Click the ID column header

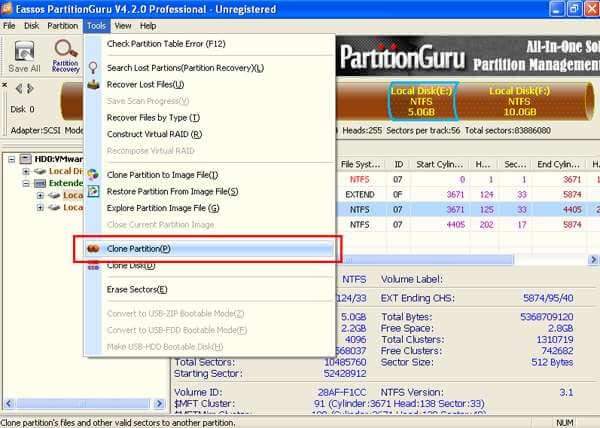pyautogui.click(x=398, y=164)
